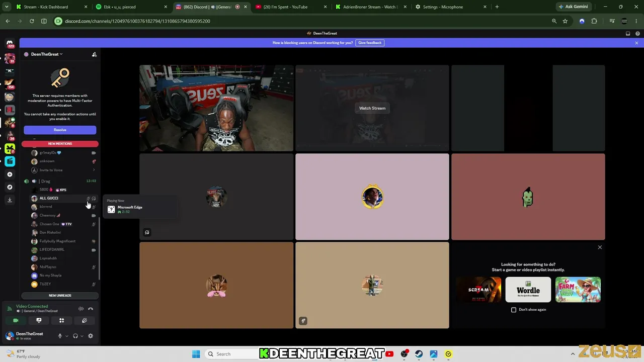Reload the Discord page
This screenshot has width=644, height=362.
(32, 21)
